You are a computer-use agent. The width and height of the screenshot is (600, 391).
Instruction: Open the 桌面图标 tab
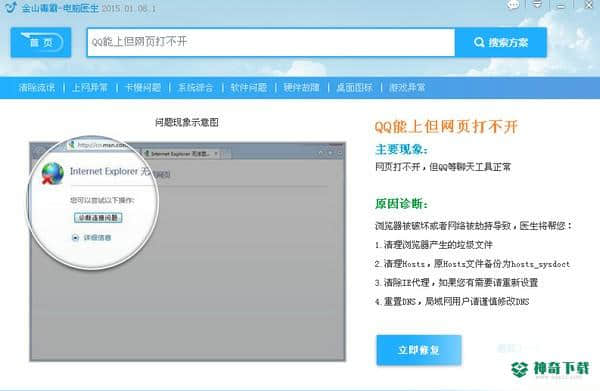click(x=354, y=88)
